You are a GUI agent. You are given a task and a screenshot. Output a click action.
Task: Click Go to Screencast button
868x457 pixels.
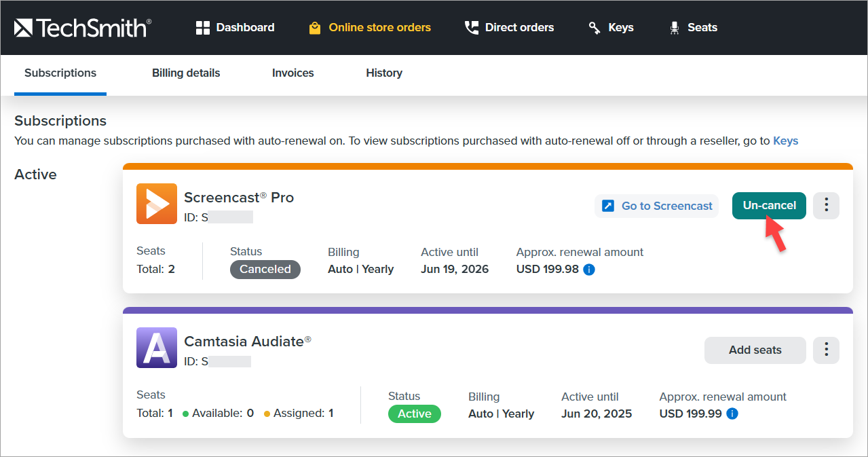coord(657,206)
